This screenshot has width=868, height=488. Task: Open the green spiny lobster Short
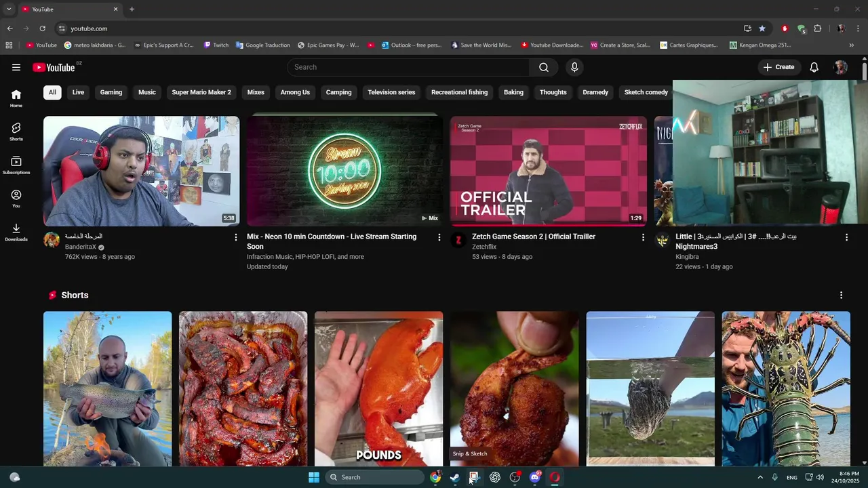tap(786, 388)
